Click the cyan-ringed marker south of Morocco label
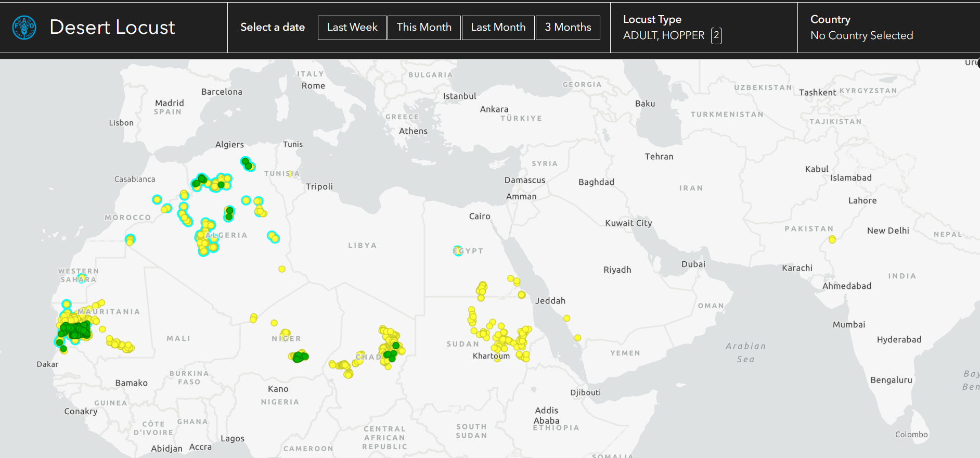Viewport: 980px width, 458px height. (130, 239)
